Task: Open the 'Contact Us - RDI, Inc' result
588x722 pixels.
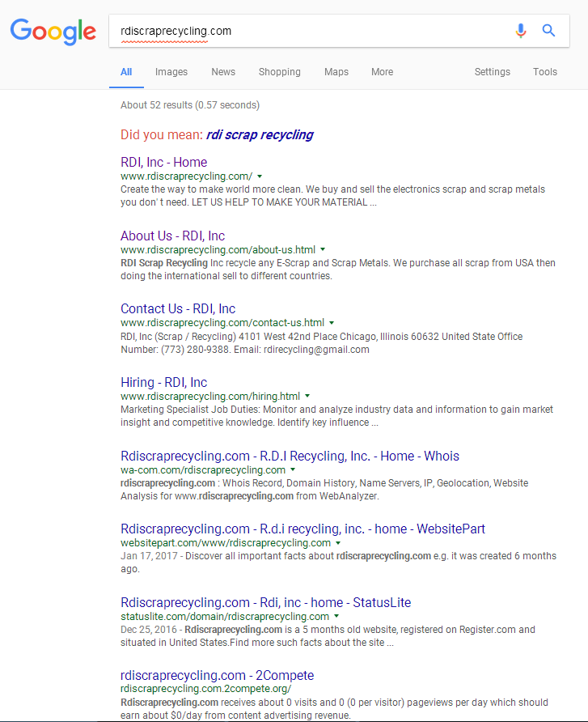Action: point(178,308)
